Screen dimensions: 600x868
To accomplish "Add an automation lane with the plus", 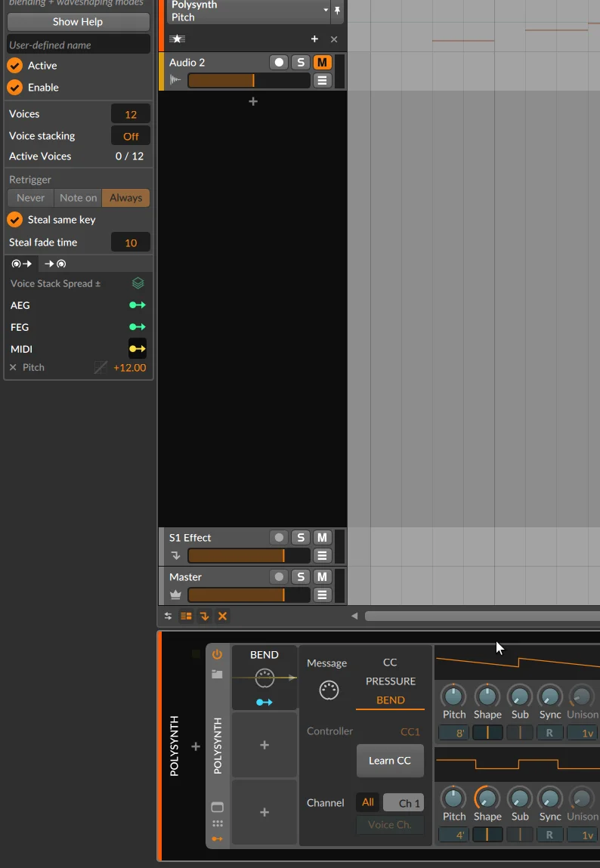I will pyautogui.click(x=314, y=39).
